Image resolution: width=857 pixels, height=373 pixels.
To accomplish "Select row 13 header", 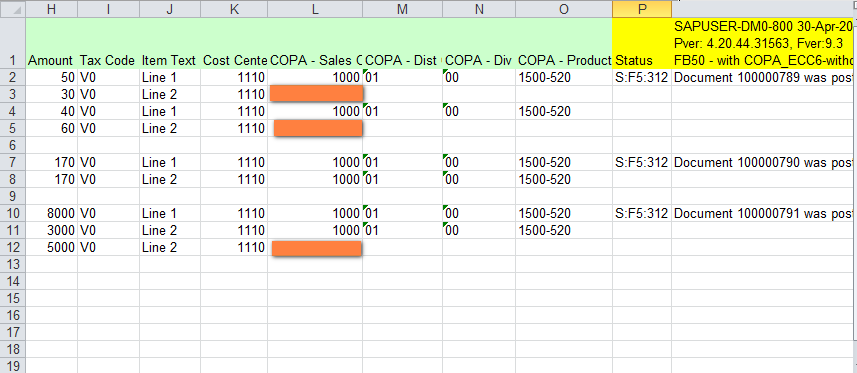I will point(13,264).
